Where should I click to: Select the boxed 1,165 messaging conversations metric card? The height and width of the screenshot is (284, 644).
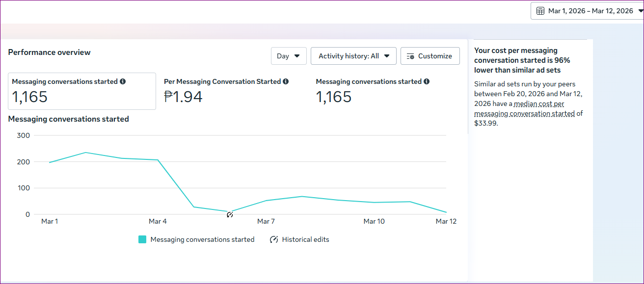(x=81, y=91)
